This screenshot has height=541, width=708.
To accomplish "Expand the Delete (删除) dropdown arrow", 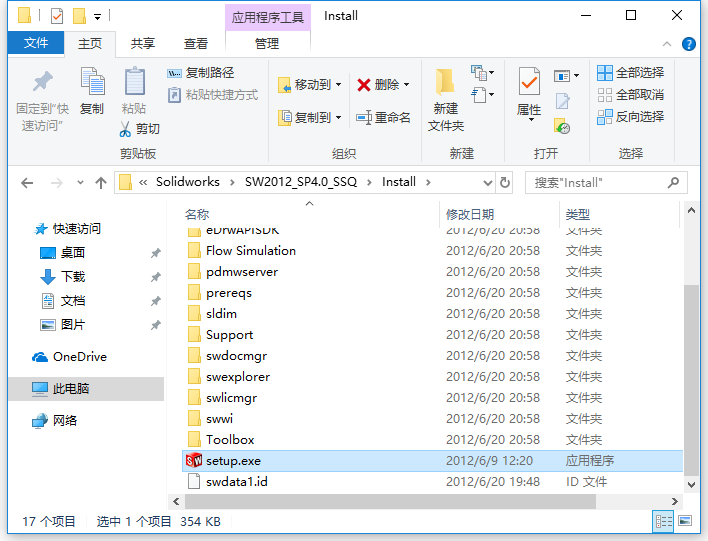I will click(x=406, y=84).
